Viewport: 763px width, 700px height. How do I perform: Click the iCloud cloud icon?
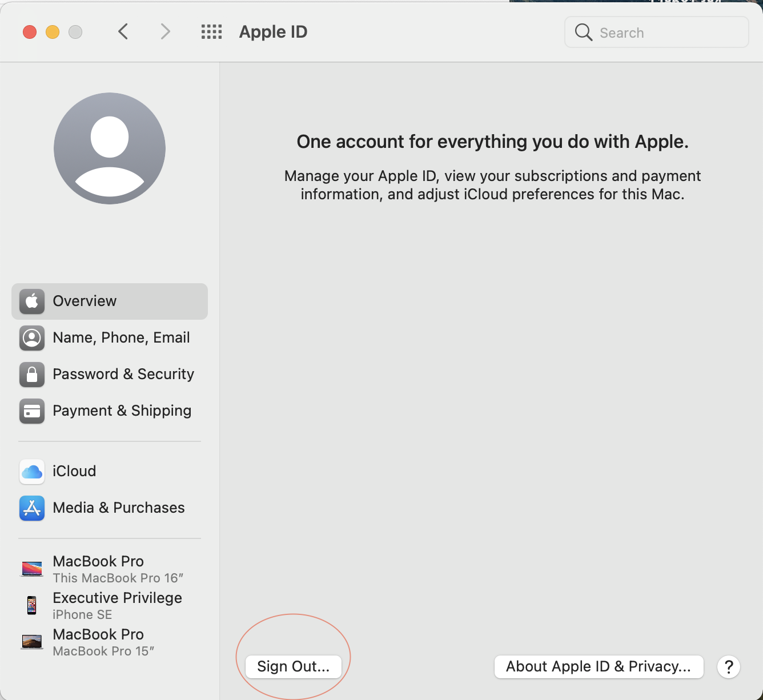coord(32,472)
